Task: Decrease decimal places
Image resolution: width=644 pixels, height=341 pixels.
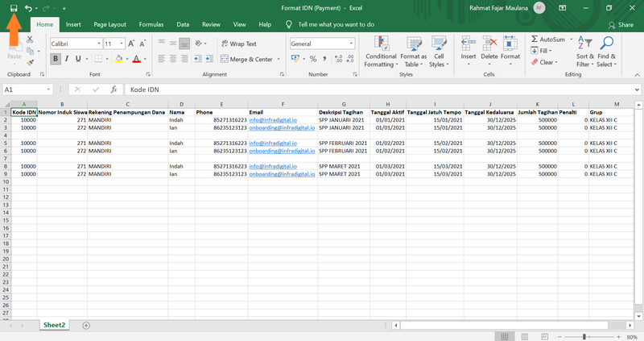Action: pyautogui.click(x=350, y=59)
